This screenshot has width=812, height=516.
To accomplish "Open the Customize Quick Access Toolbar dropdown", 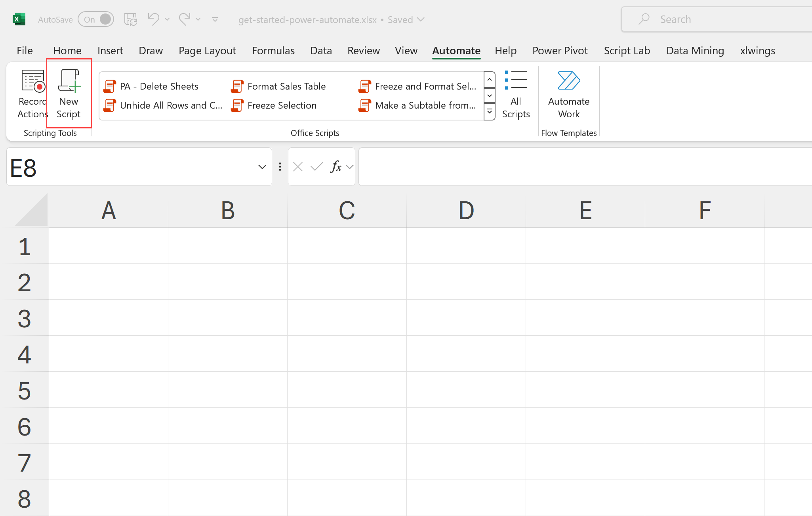I will (x=215, y=19).
